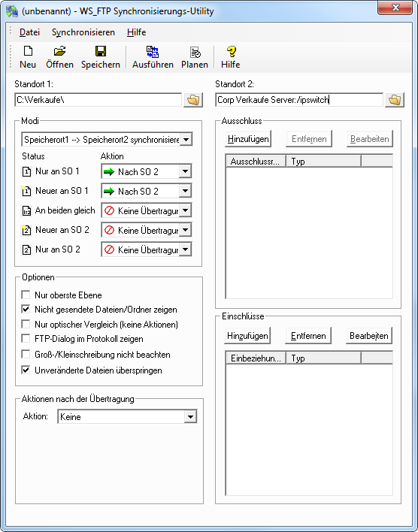This screenshot has height=532, width=418.
Task: Click Bearbeiten in the Einschlüsse group
Action: [369, 336]
